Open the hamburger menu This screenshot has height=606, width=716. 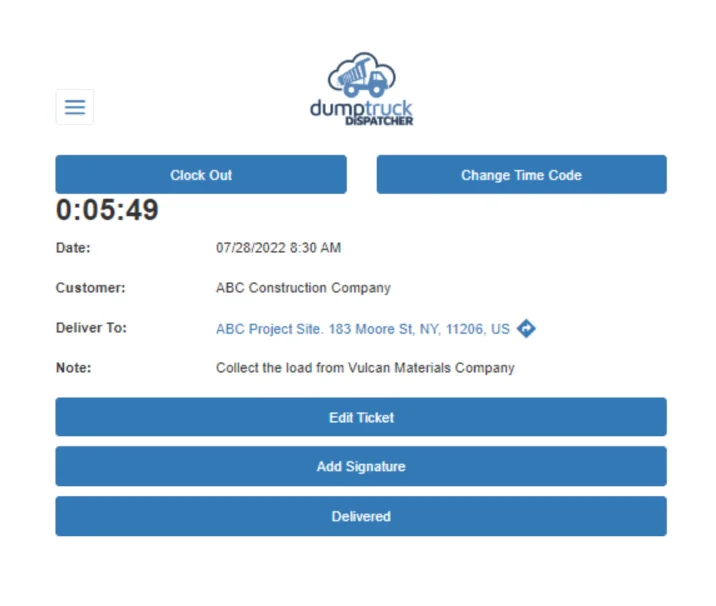[75, 107]
